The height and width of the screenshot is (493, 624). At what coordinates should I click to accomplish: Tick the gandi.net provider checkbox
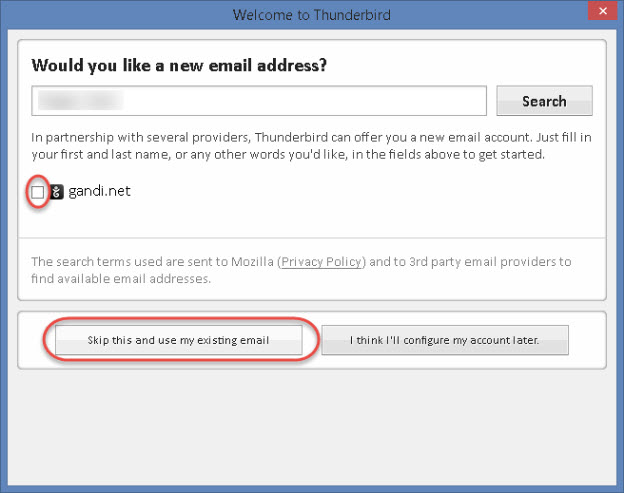click(38, 192)
